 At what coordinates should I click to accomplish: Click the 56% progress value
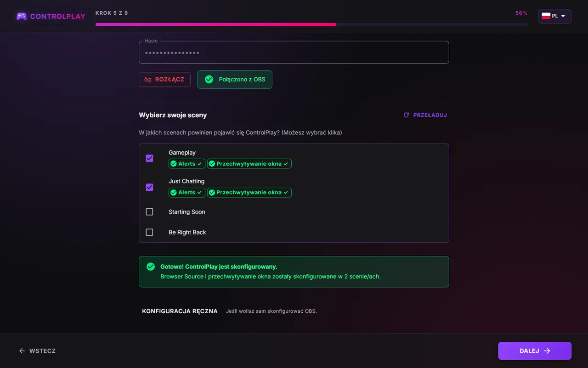tap(521, 13)
